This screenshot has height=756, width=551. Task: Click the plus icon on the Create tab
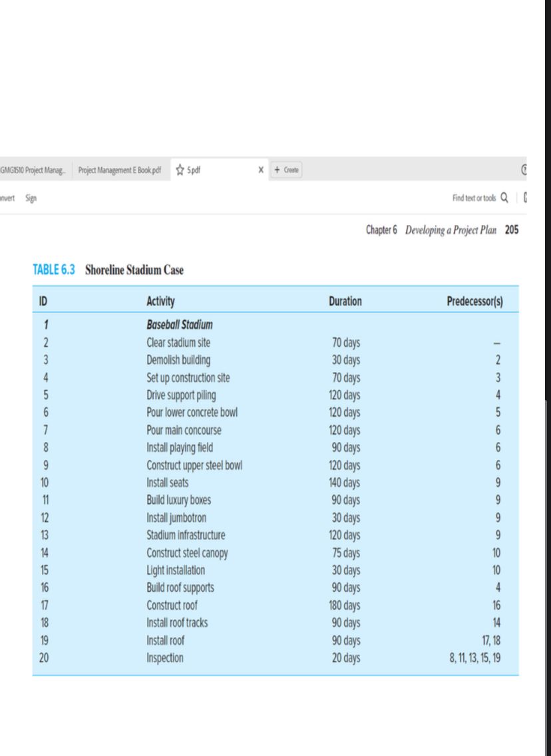(x=277, y=170)
